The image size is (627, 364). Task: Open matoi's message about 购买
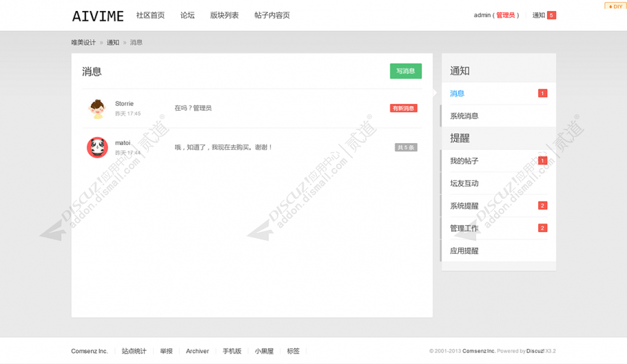[x=223, y=147]
